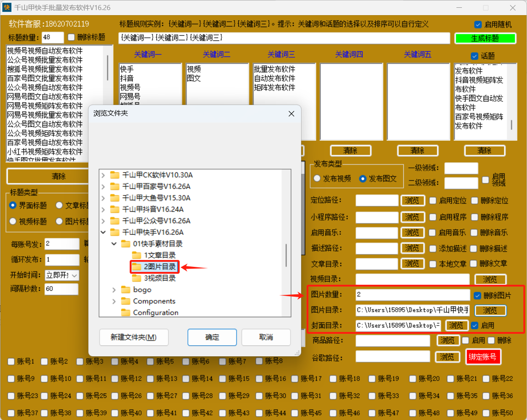Select the 2图片目录 folder icon
Screen dimensions: 527x420
pyautogui.click(x=137, y=267)
